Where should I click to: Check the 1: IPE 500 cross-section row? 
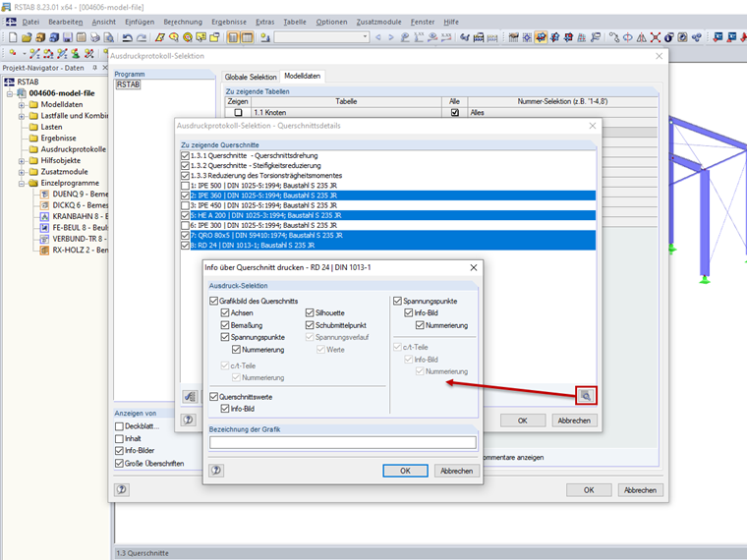pos(185,186)
